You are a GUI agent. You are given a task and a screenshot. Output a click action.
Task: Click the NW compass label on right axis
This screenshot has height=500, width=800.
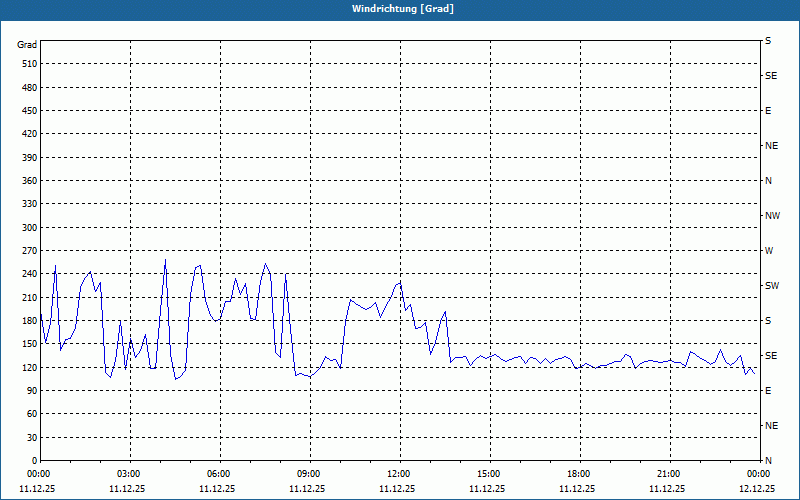[772, 216]
